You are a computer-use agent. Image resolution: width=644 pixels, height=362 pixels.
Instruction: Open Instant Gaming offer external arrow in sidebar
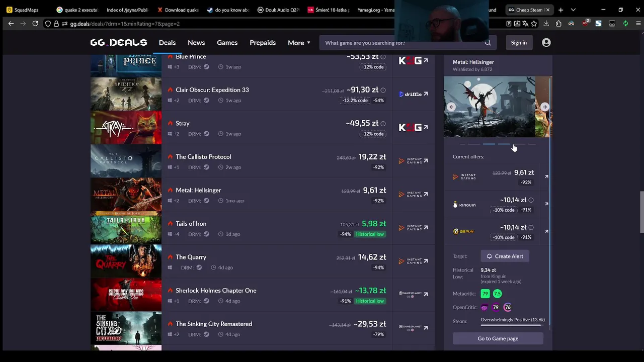546,176
